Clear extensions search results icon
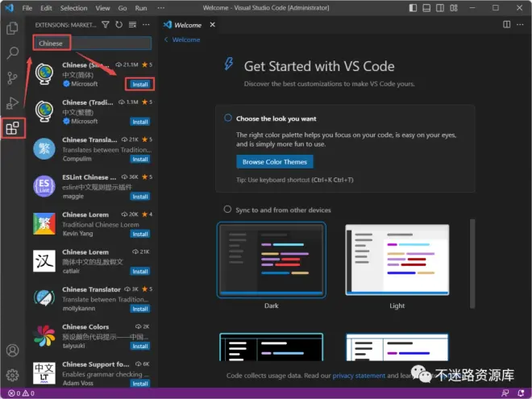Screen dimensions: 532x399 [x=132, y=25]
